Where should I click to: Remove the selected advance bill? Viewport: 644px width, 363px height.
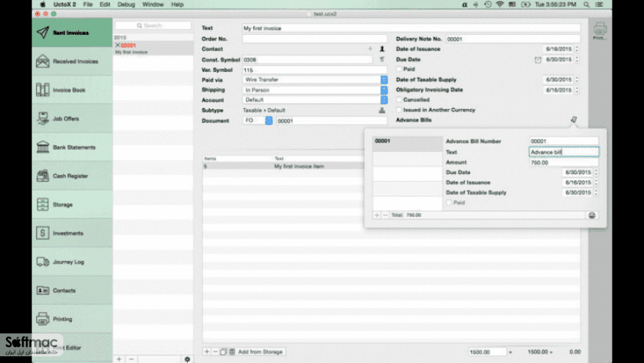click(x=385, y=215)
